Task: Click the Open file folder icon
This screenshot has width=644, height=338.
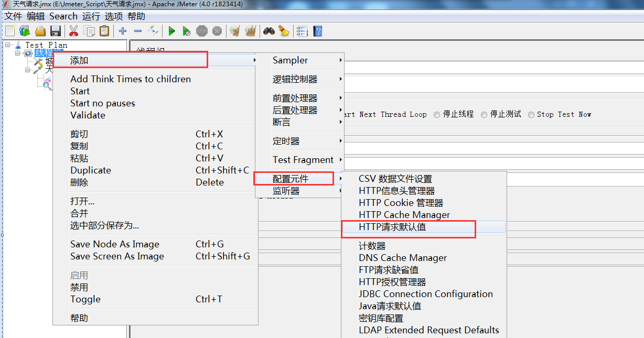Action: click(x=40, y=31)
